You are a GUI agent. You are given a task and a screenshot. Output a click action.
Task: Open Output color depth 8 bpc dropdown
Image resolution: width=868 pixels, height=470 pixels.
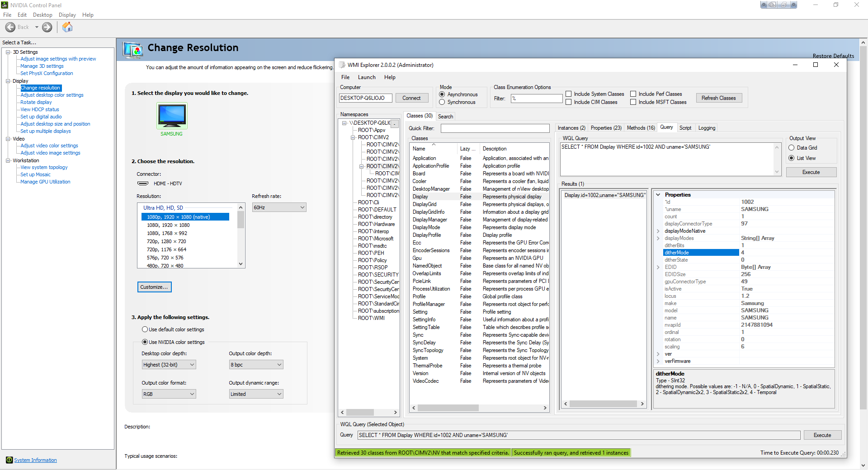click(256, 365)
